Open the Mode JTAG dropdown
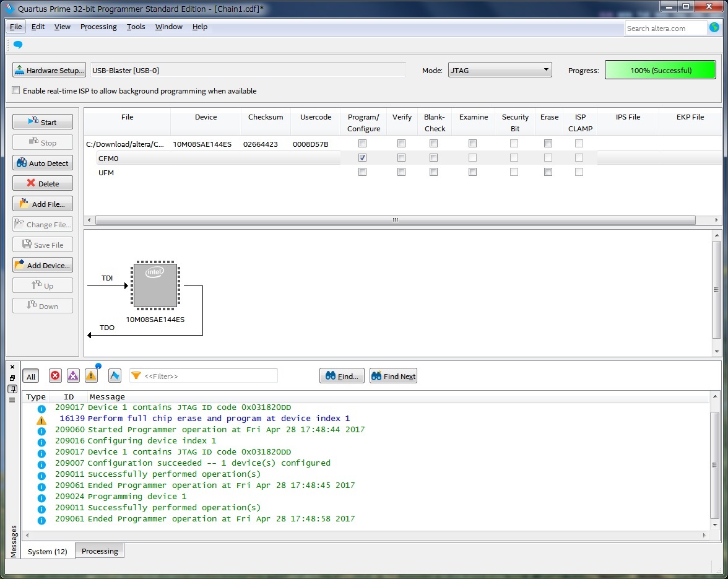The width and height of the screenshot is (728, 579). 500,70
